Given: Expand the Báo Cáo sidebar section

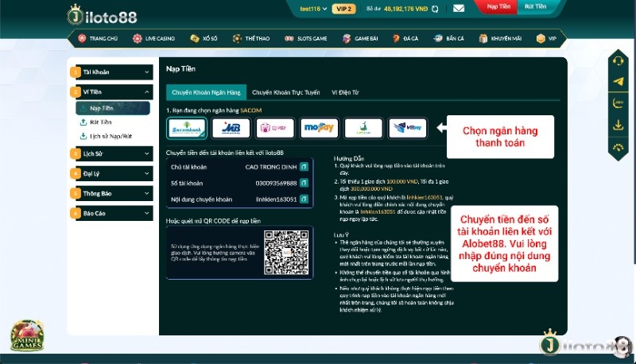Looking at the screenshot, I should [111, 213].
